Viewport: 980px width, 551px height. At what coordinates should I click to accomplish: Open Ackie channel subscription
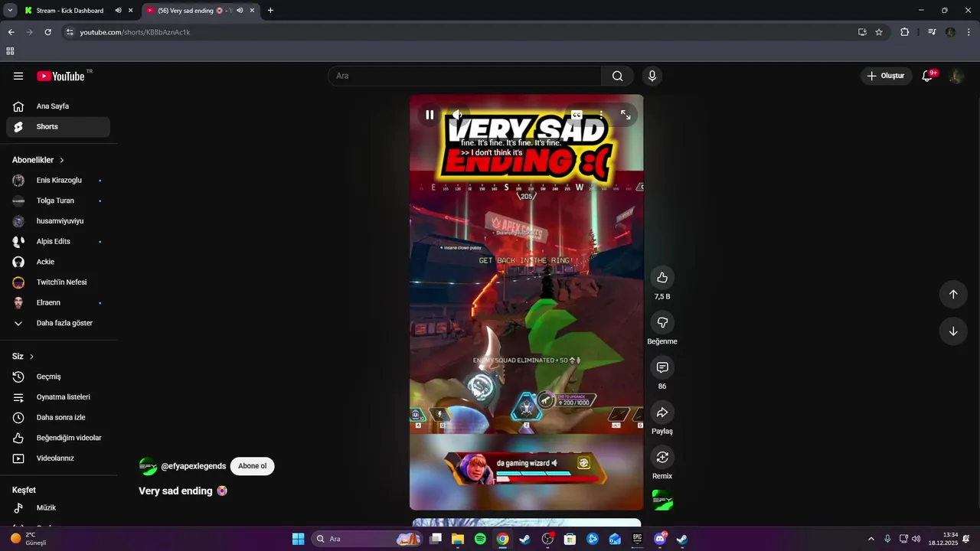(x=58, y=262)
